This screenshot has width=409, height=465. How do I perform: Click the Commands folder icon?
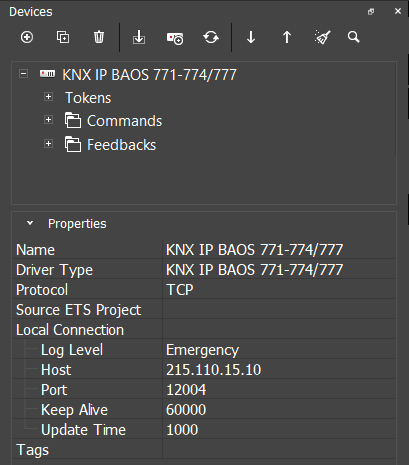73,120
